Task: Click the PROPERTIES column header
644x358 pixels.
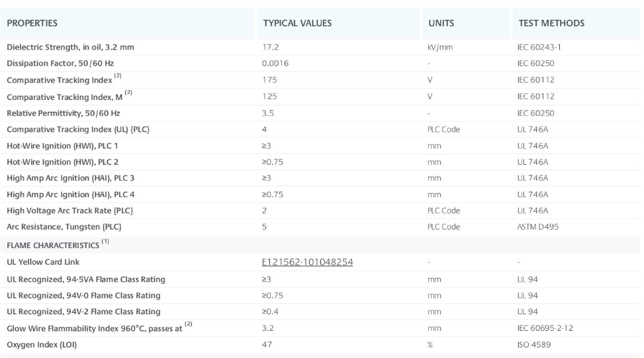Action: click(32, 23)
